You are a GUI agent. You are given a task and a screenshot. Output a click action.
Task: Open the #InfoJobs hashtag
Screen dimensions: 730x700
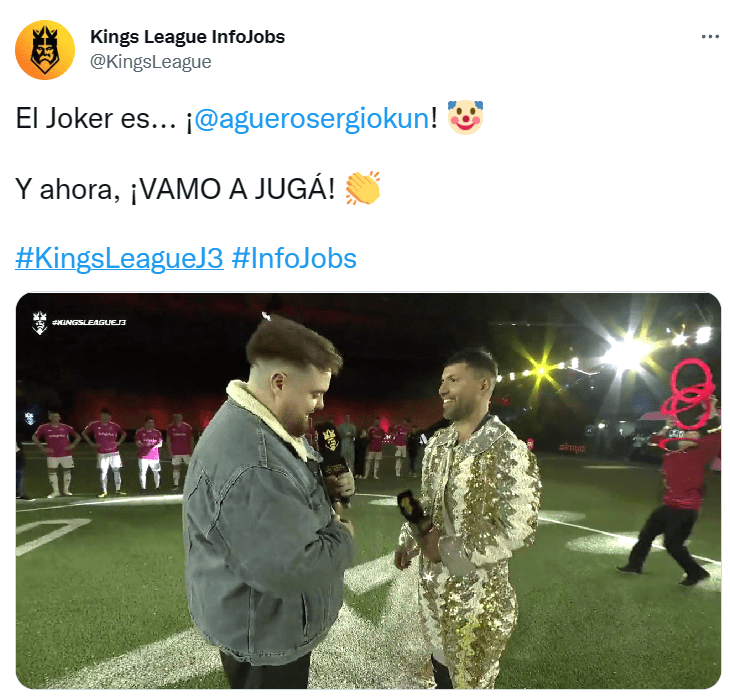pos(294,258)
